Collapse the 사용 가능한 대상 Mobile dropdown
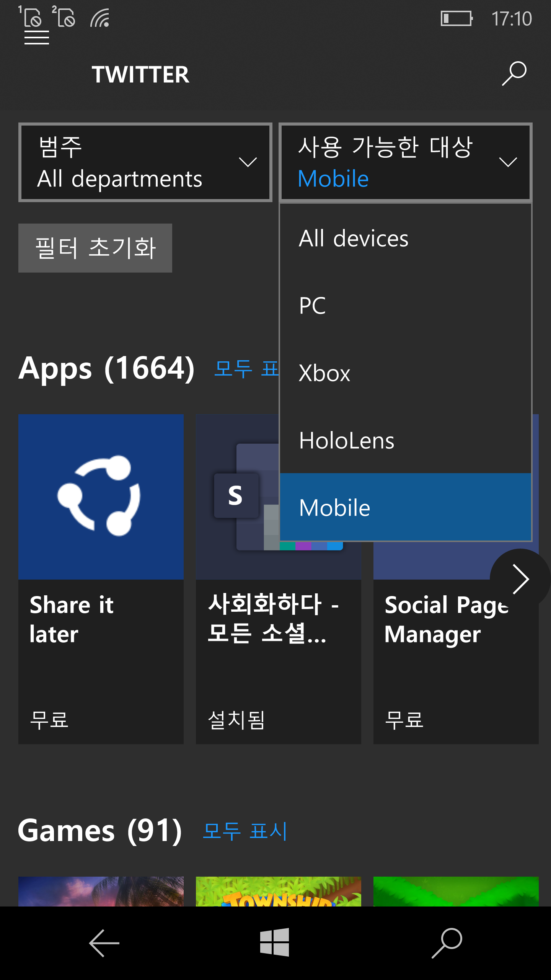This screenshot has height=980, width=551. point(405,162)
